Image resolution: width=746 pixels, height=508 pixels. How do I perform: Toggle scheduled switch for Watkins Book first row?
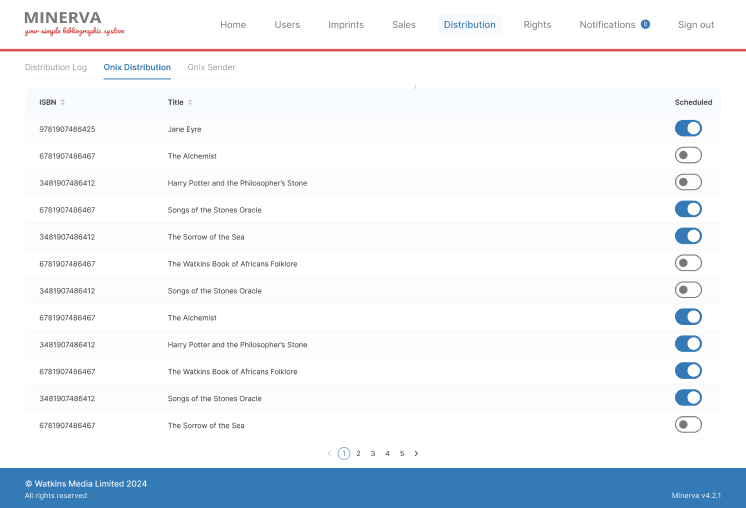(688, 263)
